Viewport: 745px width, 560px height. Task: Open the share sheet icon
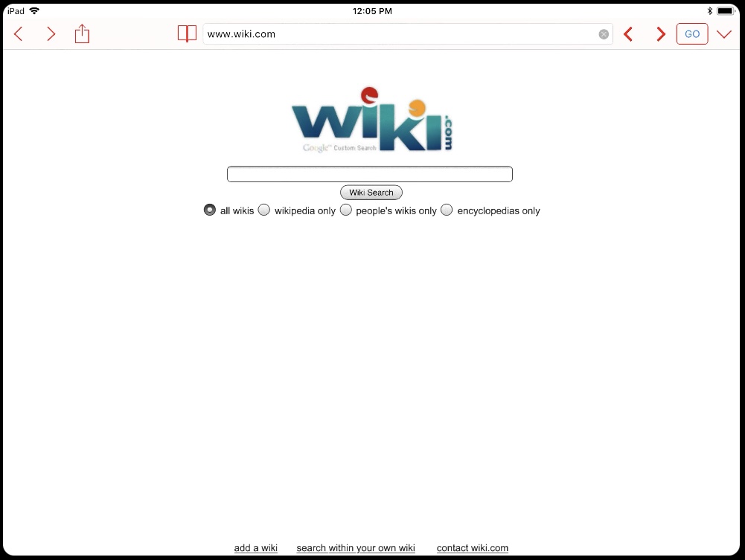(x=82, y=33)
